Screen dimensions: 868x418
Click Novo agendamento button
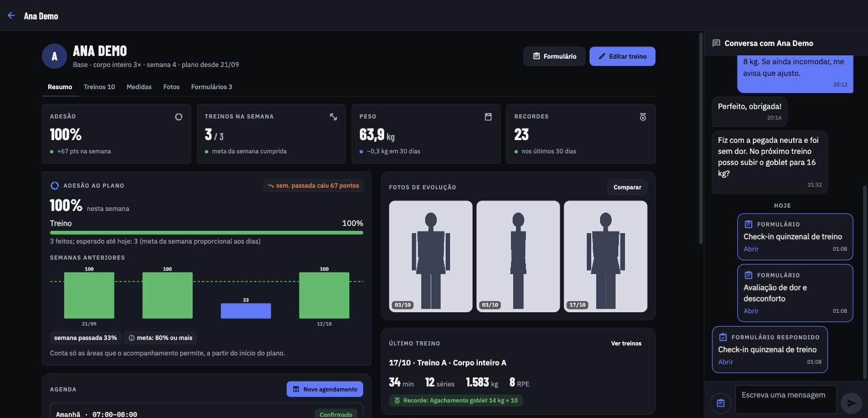pos(325,389)
